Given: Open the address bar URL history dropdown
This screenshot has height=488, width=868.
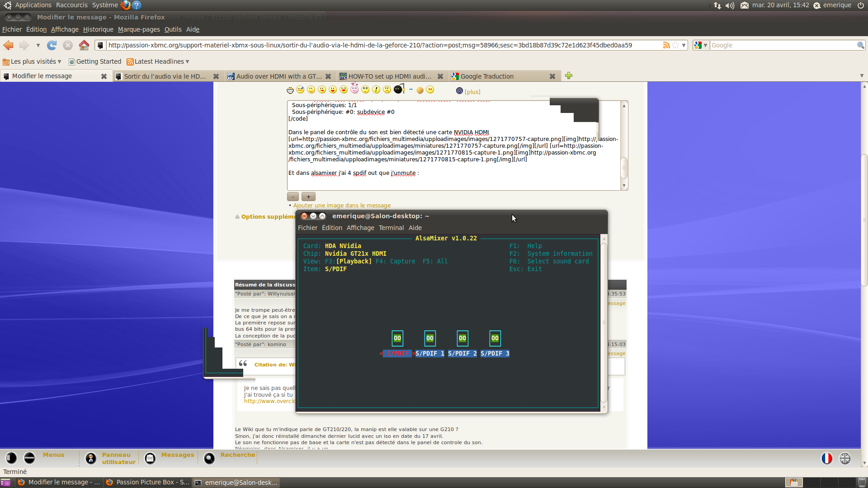Looking at the screenshot, I should click(684, 45).
